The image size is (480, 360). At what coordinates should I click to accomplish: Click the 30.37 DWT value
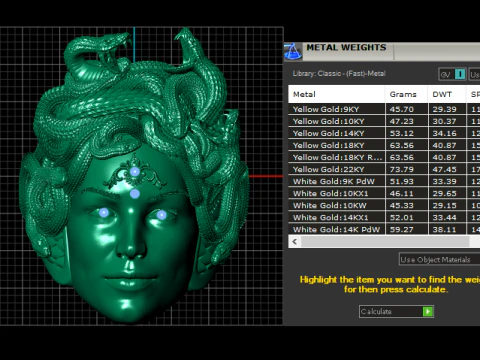tap(444, 121)
